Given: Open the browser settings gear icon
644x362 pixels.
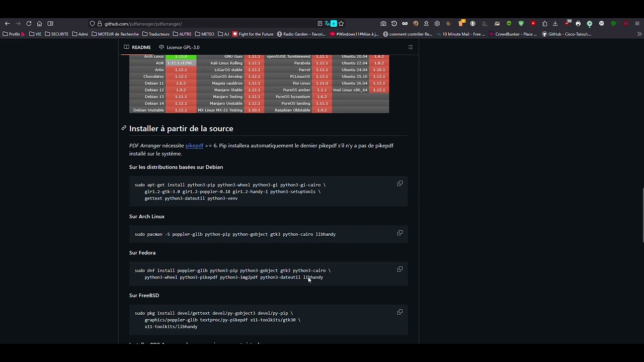Looking at the screenshot, I should coord(437,24).
